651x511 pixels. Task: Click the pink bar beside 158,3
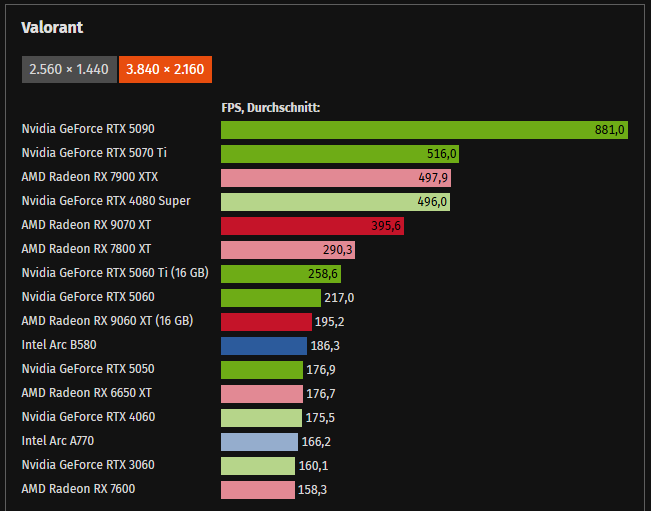pyautogui.click(x=258, y=490)
